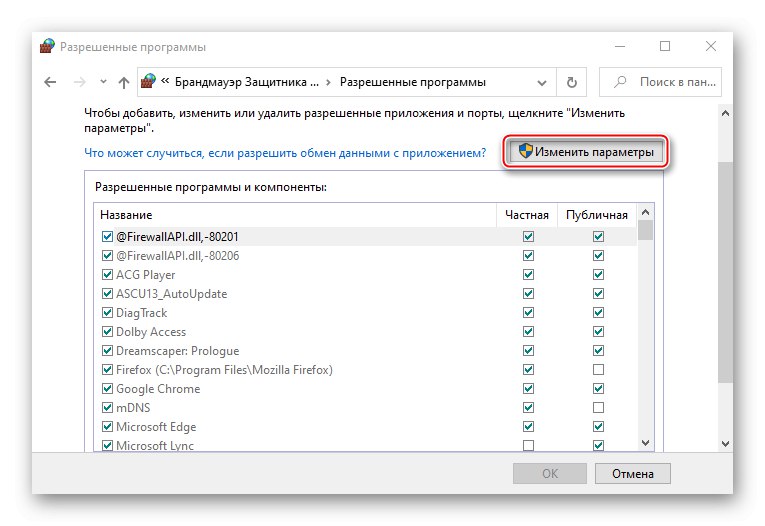Click the outer window vertical scrollbar thumb

[725, 272]
